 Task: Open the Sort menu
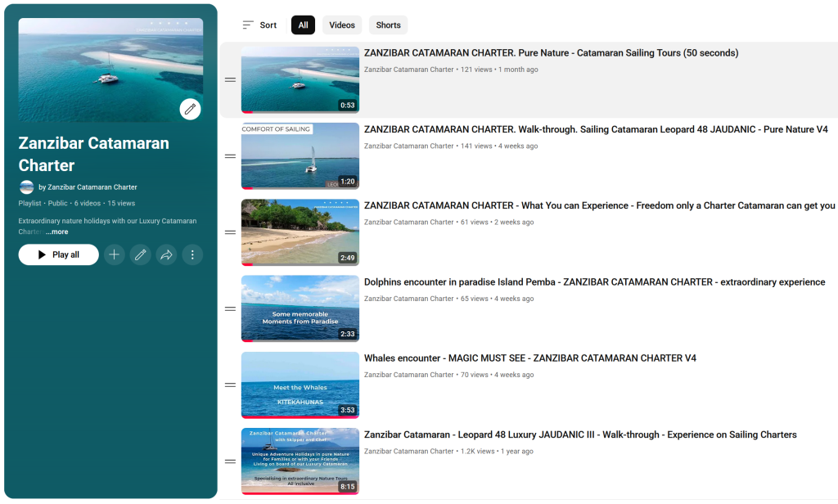coord(259,25)
